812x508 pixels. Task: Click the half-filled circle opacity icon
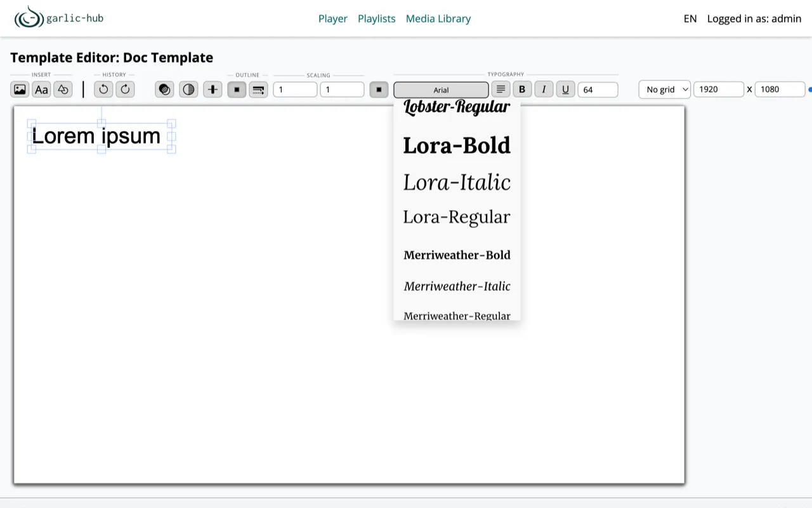188,90
